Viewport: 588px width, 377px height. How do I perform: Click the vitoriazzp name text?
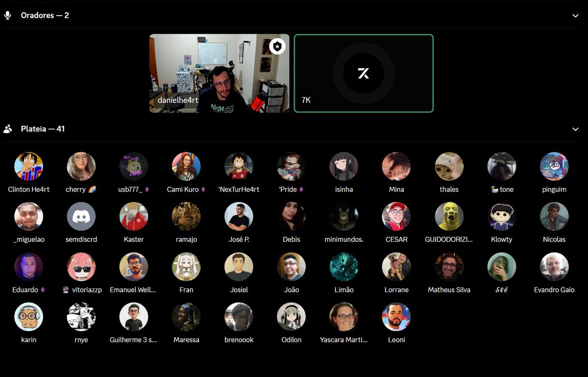pos(87,290)
